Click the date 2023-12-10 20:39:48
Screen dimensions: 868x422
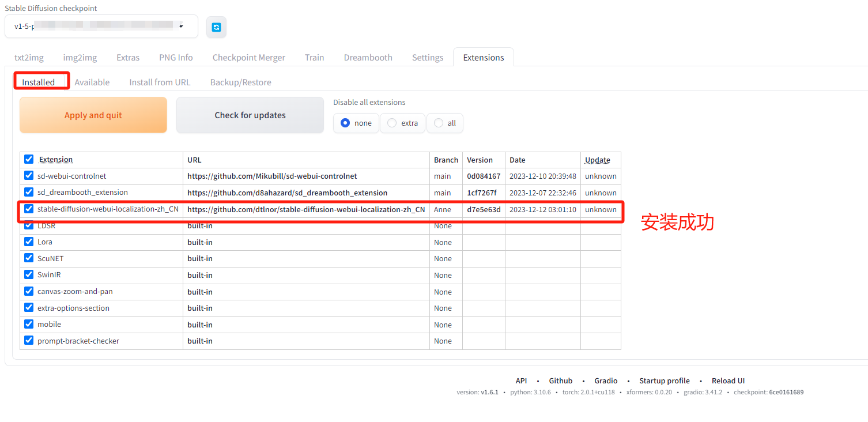[x=543, y=176]
